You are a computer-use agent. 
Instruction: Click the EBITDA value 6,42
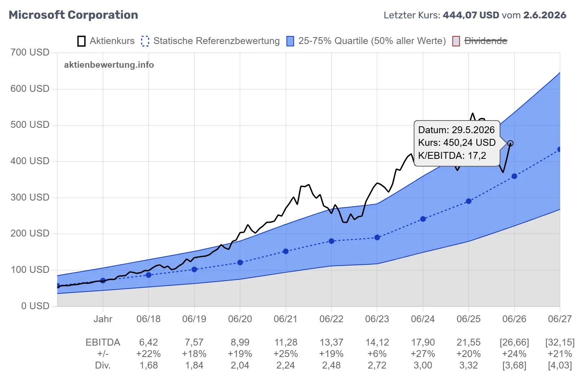click(x=149, y=342)
